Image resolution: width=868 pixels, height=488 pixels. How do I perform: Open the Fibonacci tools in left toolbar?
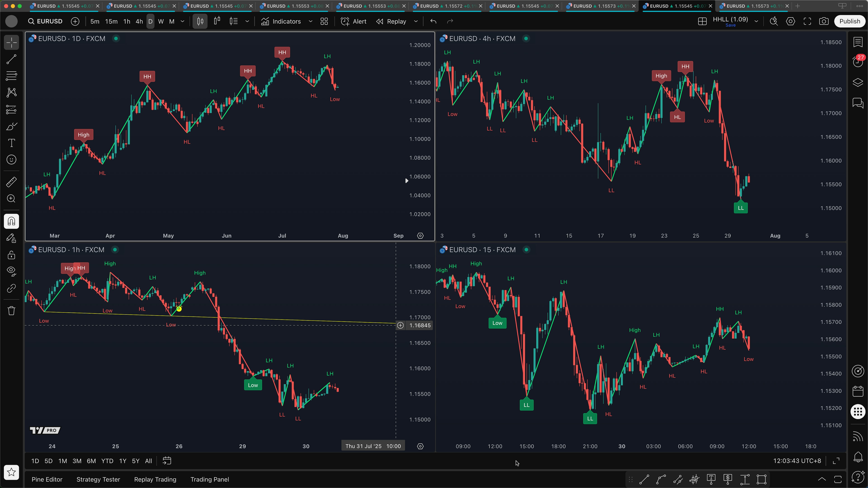[x=12, y=76]
